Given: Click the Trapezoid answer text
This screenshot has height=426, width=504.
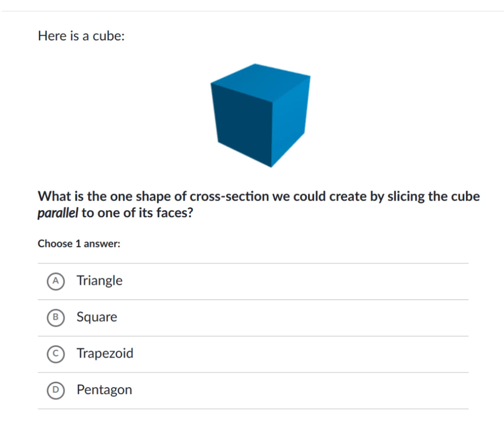Looking at the screenshot, I should [x=105, y=353].
